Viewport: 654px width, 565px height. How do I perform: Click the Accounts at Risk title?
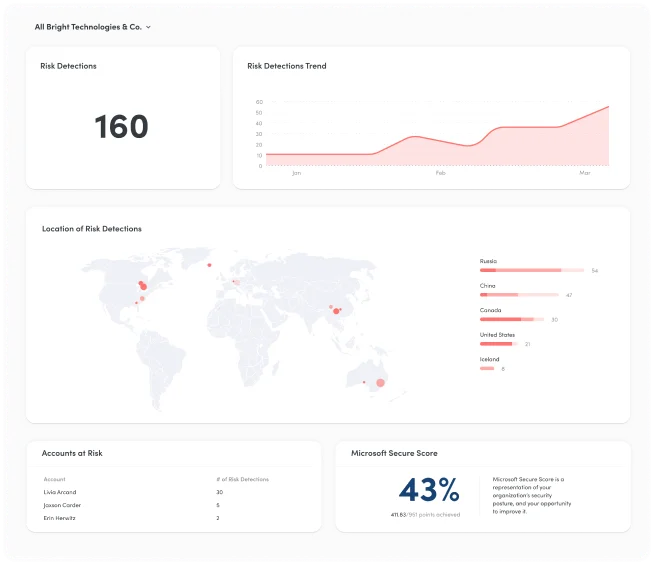[72, 453]
